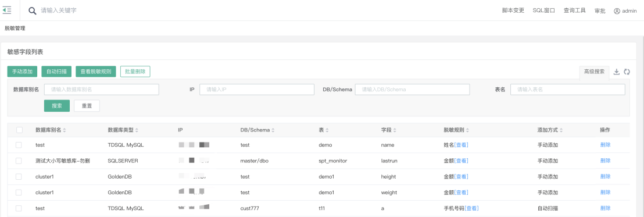Viewport: 644px width, 217px height.
Task: Delete the name field row
Action: [x=605, y=145]
